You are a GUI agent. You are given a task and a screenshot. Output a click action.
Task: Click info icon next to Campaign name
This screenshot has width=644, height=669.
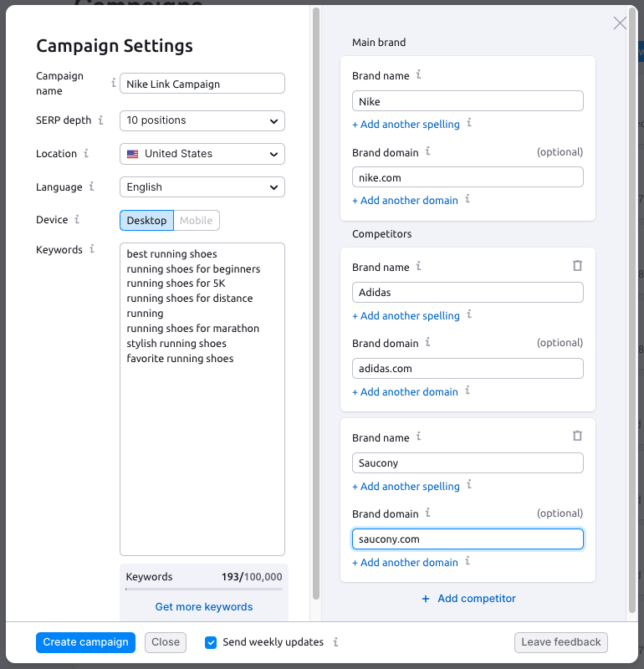(114, 83)
